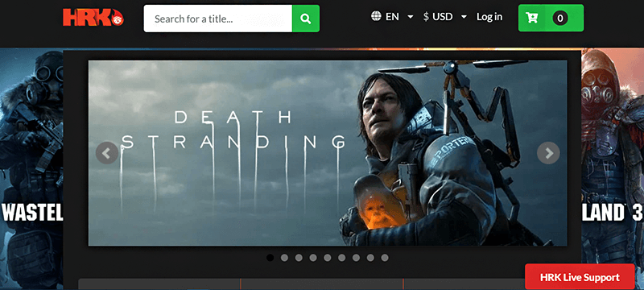Click the search for a title field
The height and width of the screenshot is (290, 644).
[217, 19]
